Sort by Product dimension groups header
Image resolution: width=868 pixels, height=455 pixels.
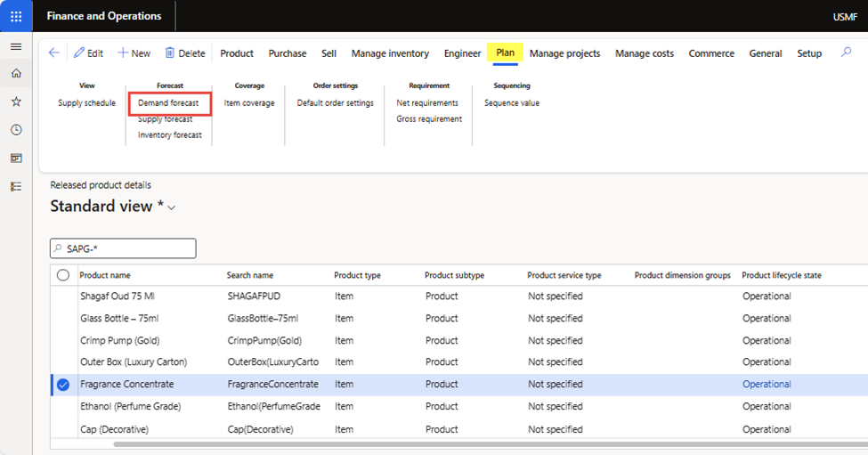click(x=683, y=275)
